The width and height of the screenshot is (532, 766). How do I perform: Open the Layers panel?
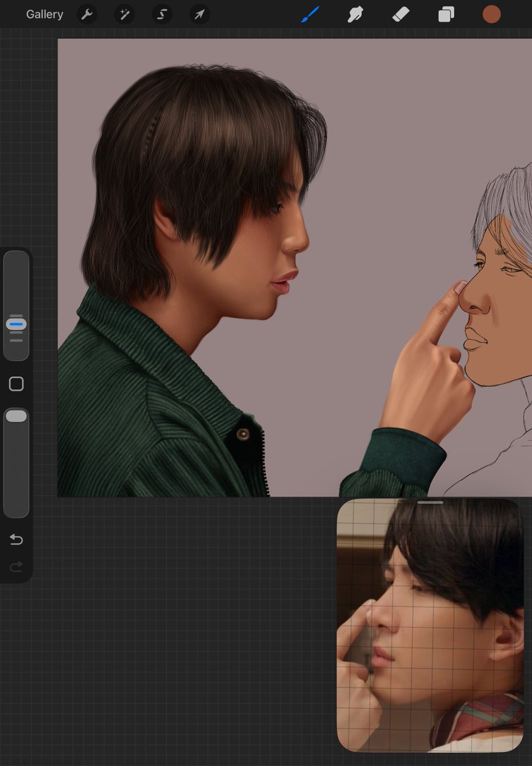[x=447, y=14]
